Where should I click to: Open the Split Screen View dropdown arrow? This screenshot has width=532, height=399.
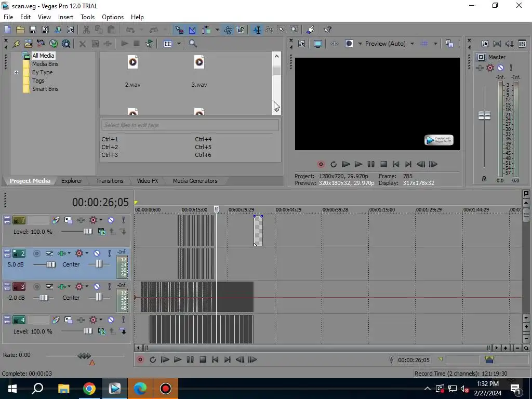(360, 44)
